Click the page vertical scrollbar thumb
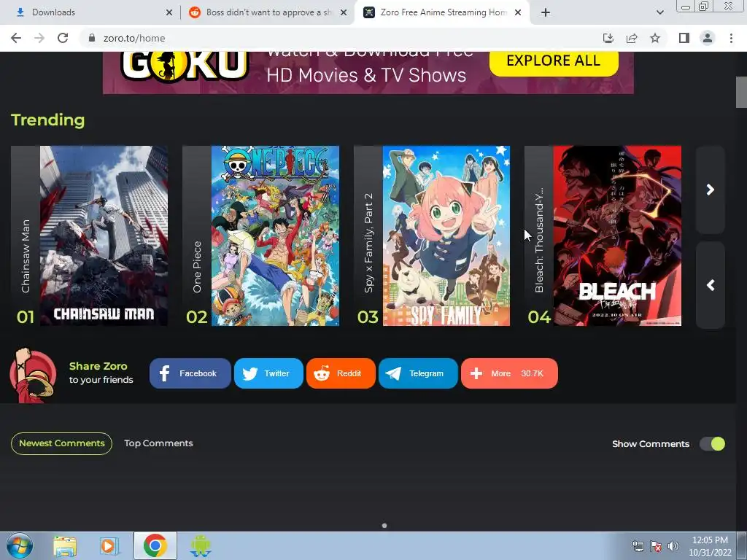This screenshot has height=560, width=747. (741, 92)
